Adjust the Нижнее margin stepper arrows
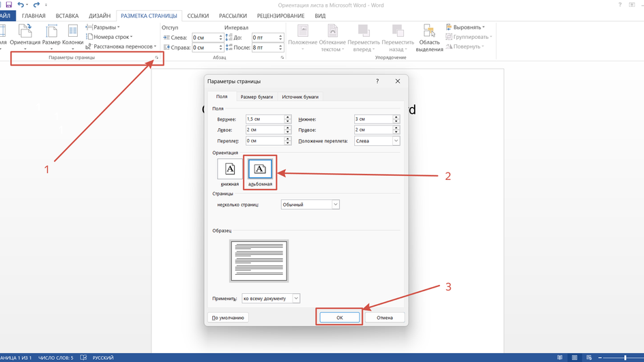The image size is (644, 362). point(396,119)
